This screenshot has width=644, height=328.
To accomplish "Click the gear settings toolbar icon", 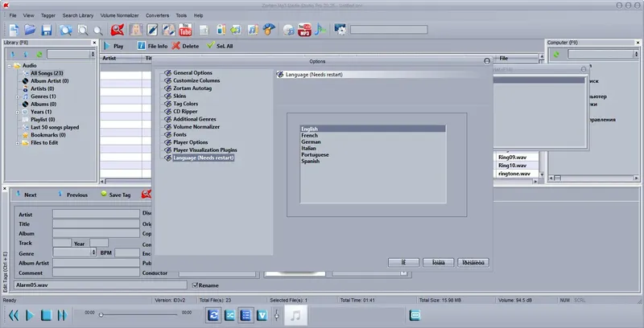I will (x=340, y=30).
